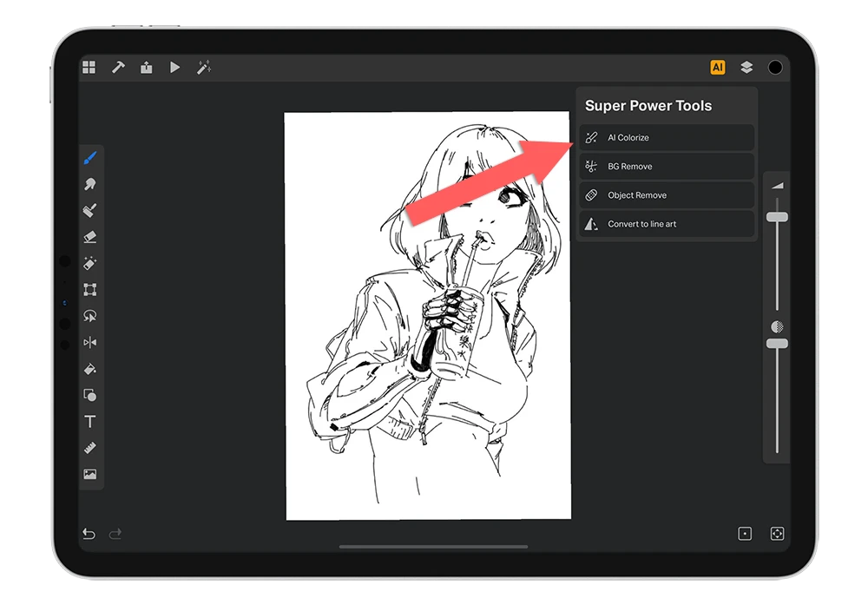Select BG Remove option
This screenshot has width=868, height=605.
(666, 167)
